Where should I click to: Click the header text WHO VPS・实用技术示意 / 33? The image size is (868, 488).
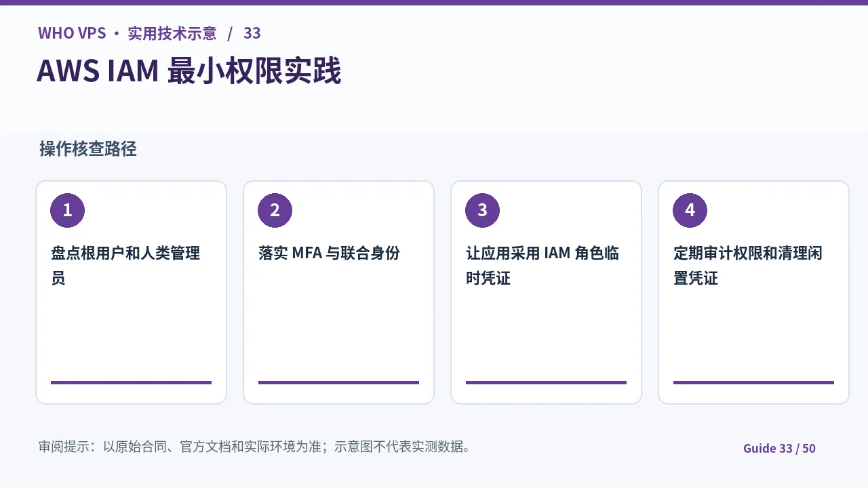point(149,33)
